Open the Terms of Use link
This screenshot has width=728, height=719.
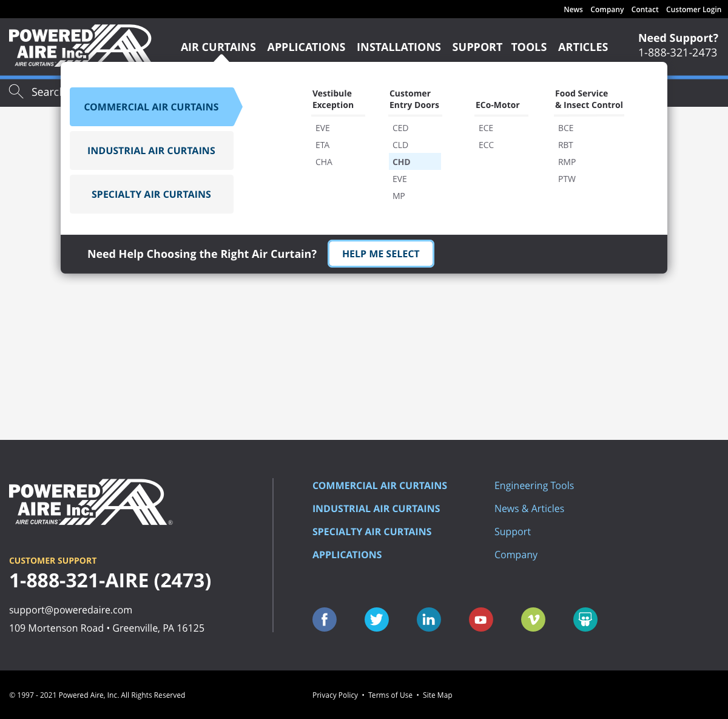pyautogui.click(x=390, y=695)
